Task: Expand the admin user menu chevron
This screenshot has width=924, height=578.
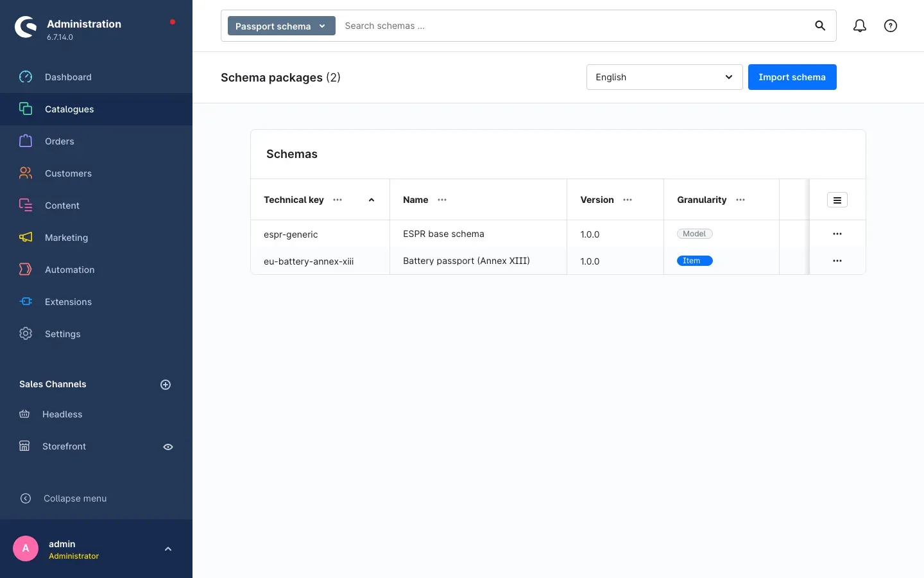Action: tap(168, 549)
